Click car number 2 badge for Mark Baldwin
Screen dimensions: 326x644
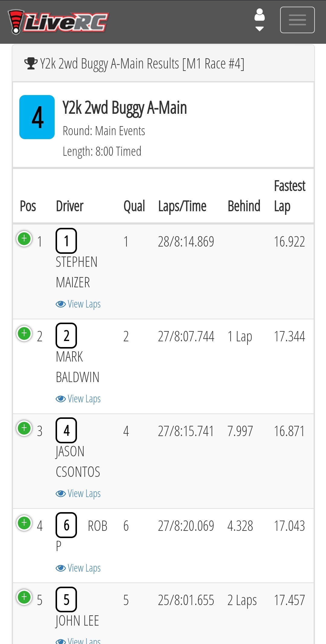click(x=66, y=336)
